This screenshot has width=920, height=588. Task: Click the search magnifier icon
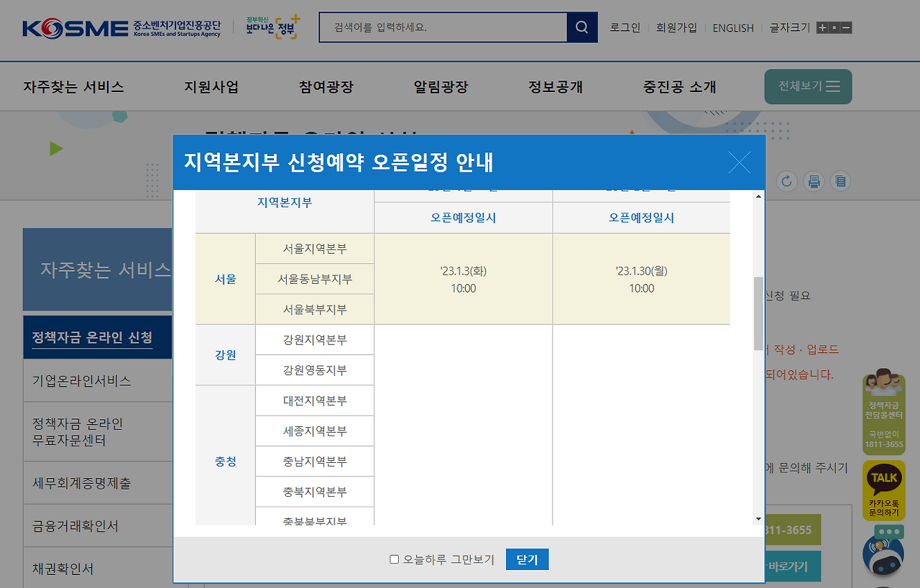tap(584, 27)
